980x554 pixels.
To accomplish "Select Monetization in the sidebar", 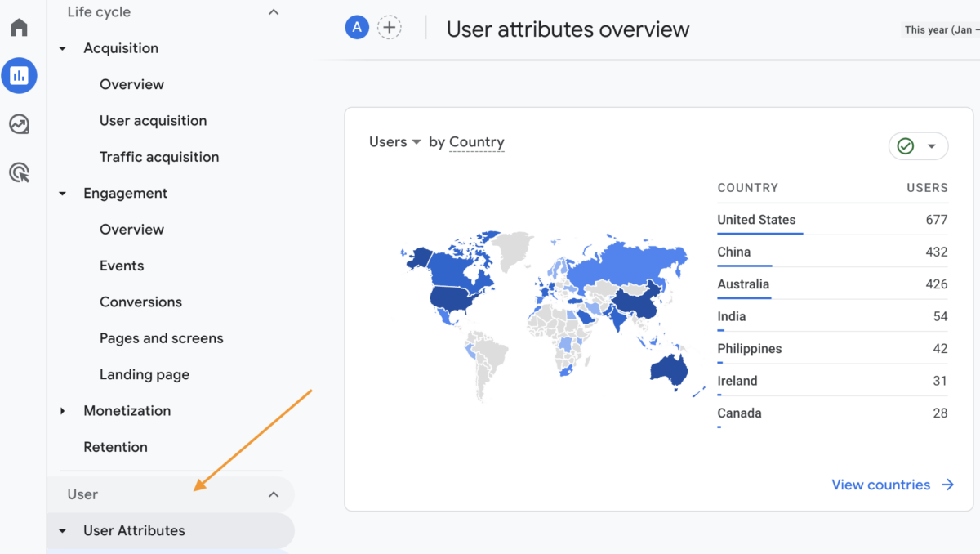I will coord(127,411).
